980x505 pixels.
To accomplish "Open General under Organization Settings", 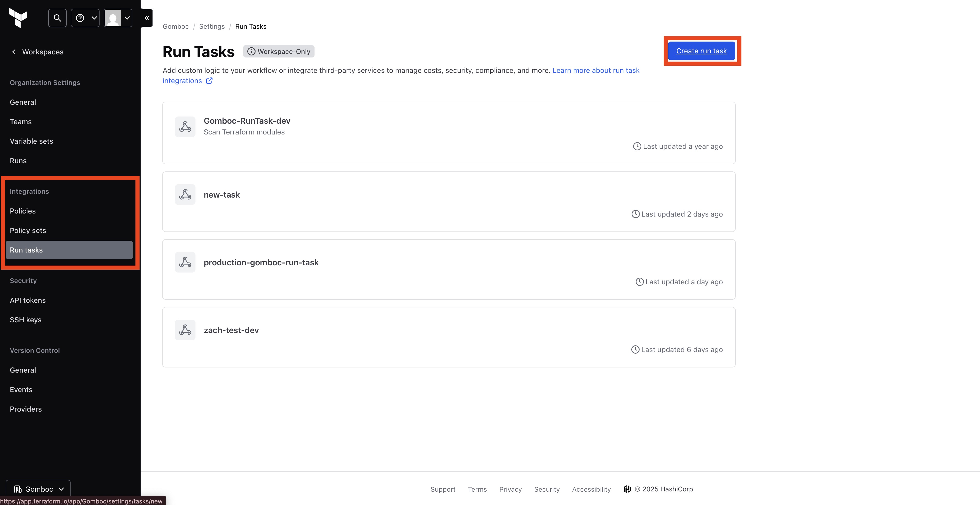I will (23, 102).
